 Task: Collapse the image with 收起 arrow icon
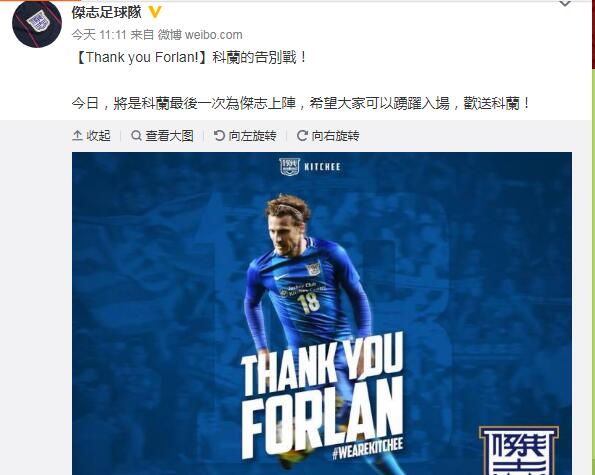(x=77, y=135)
